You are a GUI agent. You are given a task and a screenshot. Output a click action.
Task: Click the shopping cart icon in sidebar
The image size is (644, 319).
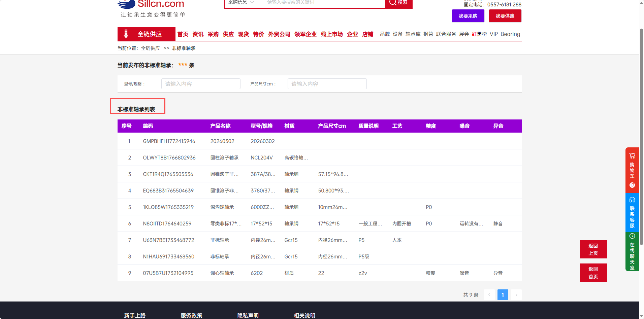click(632, 156)
